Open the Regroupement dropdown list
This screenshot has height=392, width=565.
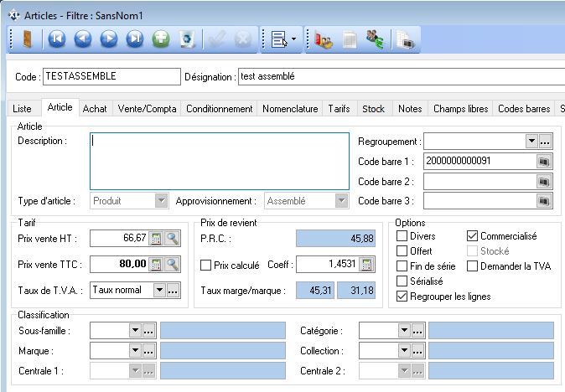(531, 141)
